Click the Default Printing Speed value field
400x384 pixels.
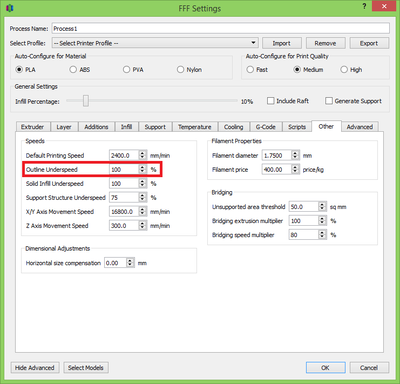[x=124, y=155]
